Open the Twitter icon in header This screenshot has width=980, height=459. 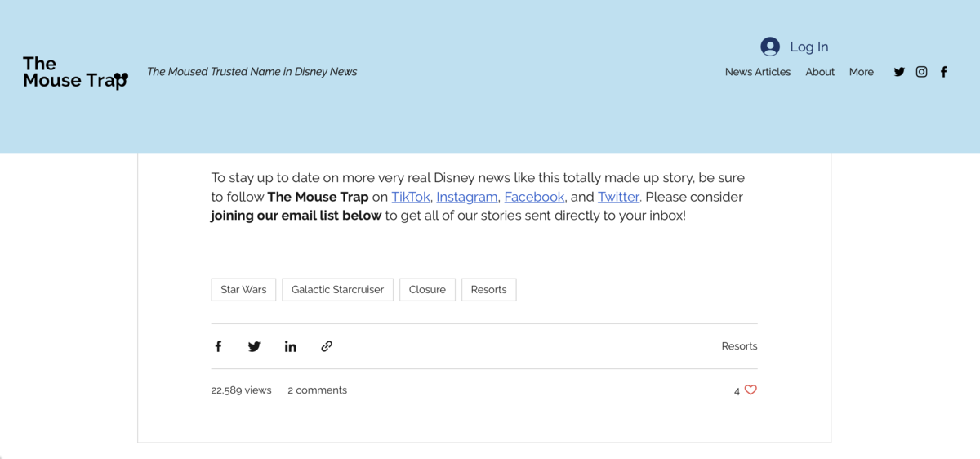click(x=899, y=72)
